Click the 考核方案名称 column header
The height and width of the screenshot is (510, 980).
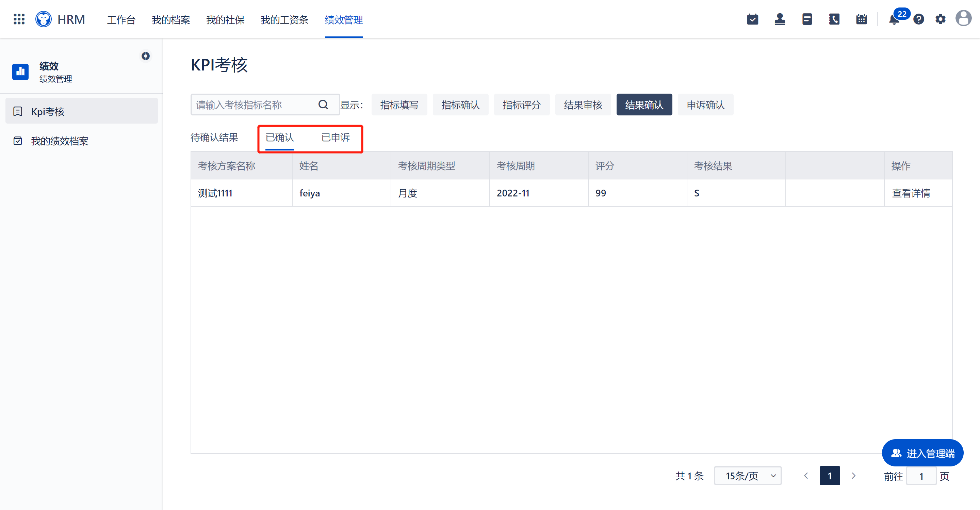point(242,166)
